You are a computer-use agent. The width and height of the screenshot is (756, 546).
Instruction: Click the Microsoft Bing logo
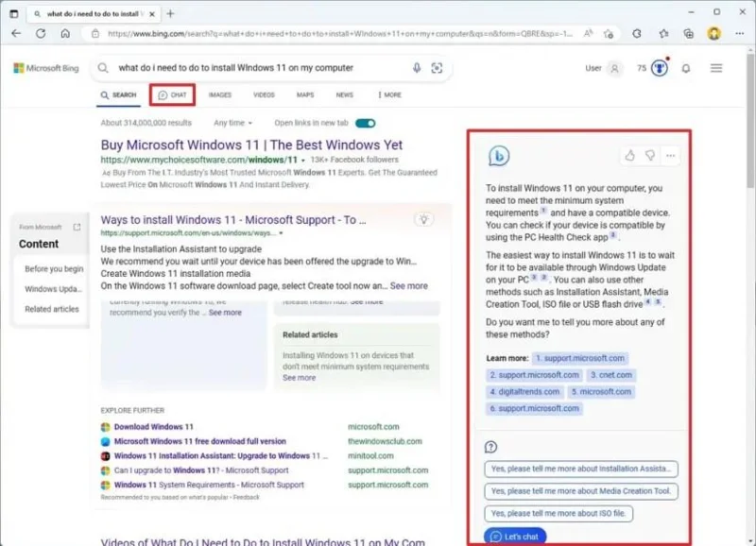pyautogui.click(x=46, y=68)
